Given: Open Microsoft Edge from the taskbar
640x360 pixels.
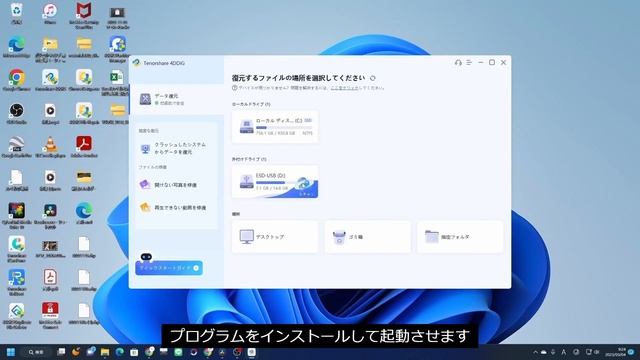Looking at the screenshot, I should coord(119,352).
